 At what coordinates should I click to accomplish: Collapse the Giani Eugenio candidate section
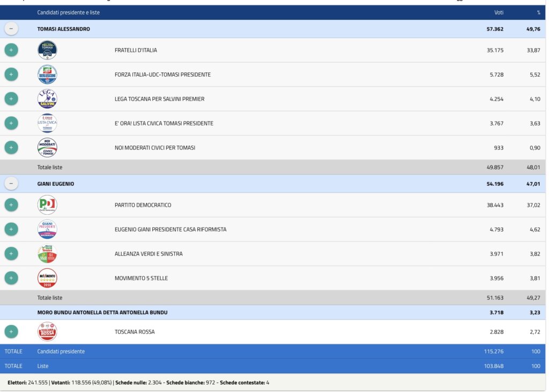tap(11, 184)
